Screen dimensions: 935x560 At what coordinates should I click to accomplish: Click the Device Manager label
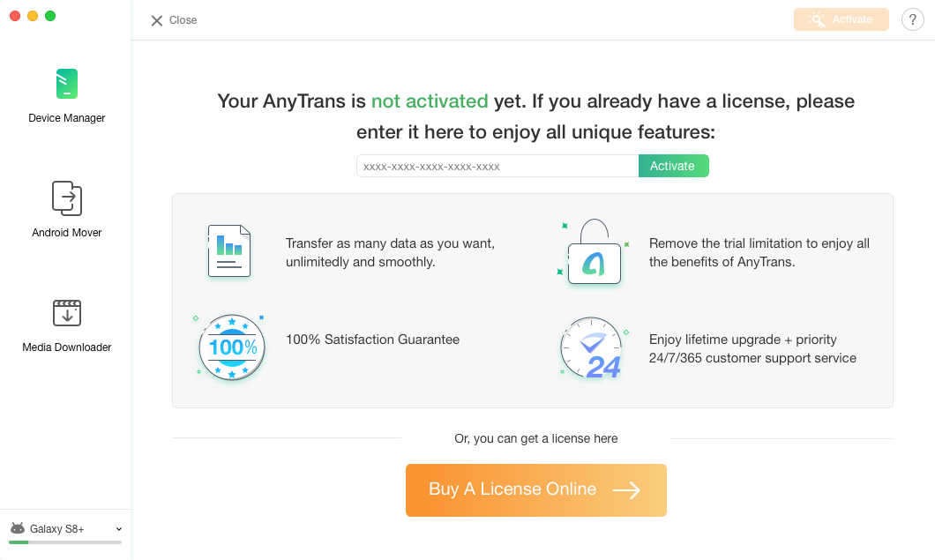67,118
